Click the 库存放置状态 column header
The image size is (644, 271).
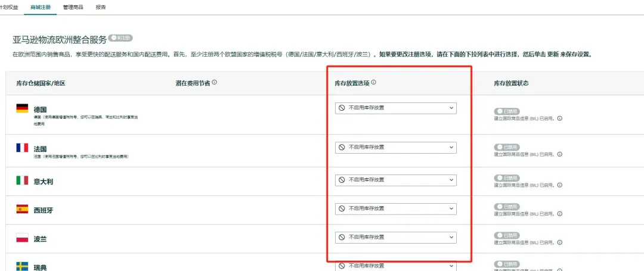pos(511,83)
